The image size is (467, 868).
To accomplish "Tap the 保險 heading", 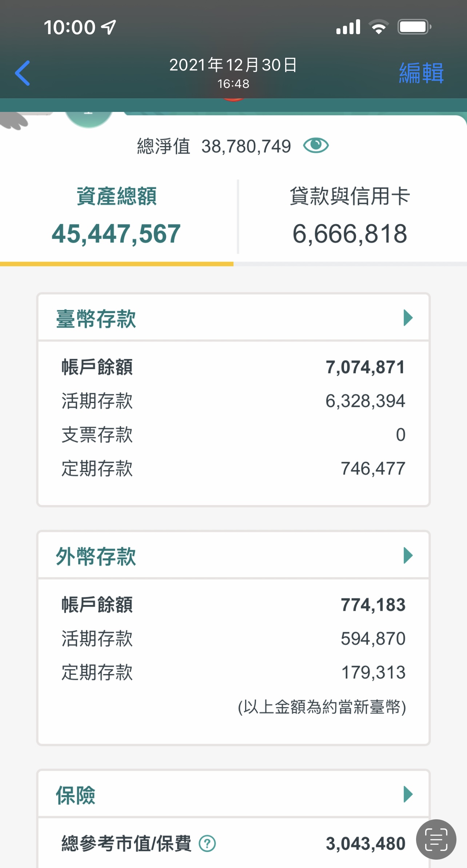I will point(76,795).
